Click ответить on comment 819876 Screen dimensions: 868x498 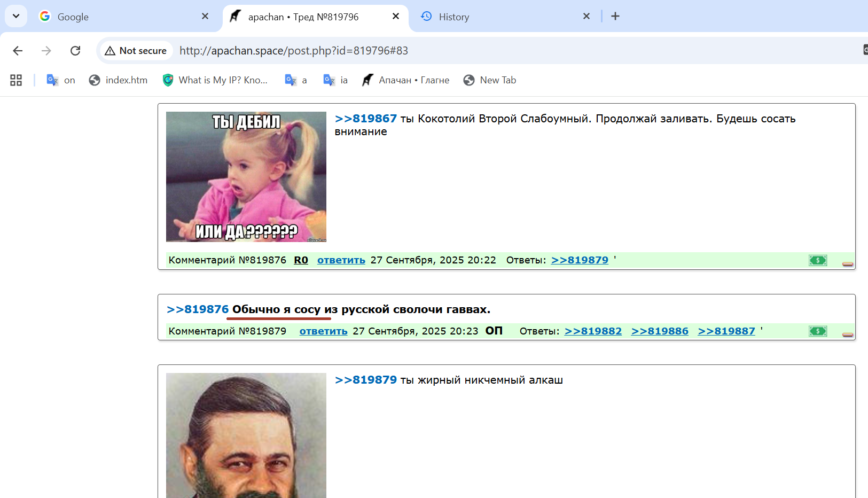[x=341, y=260]
